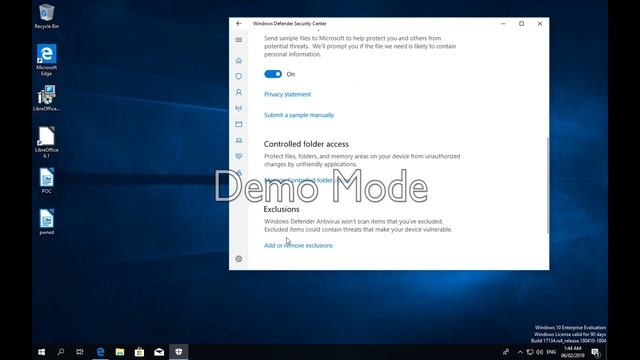The height and width of the screenshot is (360, 640).
Task: Open File Explorer from the taskbar
Action: pos(120,352)
